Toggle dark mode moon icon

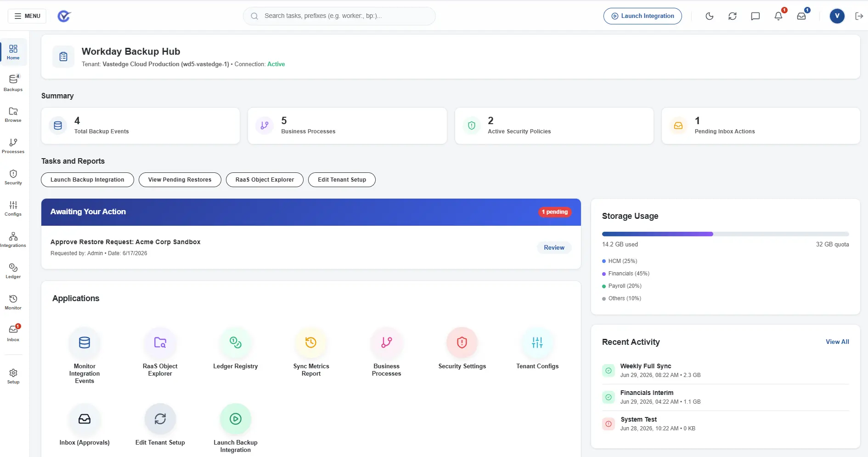pyautogui.click(x=709, y=16)
